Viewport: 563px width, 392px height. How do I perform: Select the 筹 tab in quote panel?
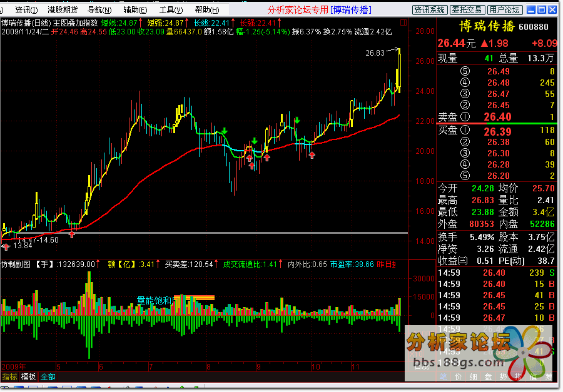(549, 376)
